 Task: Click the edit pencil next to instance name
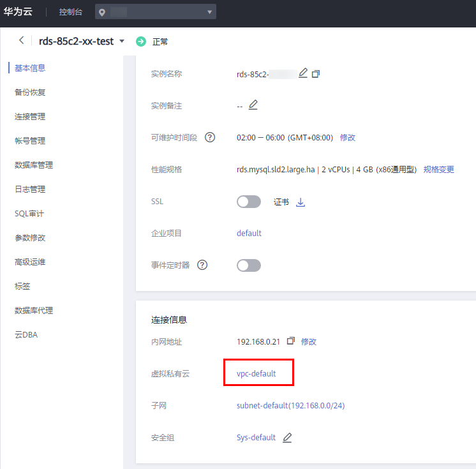(303, 73)
